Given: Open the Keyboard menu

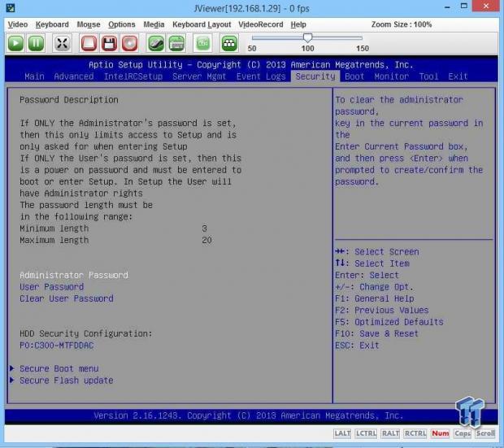Looking at the screenshot, I should point(52,24).
